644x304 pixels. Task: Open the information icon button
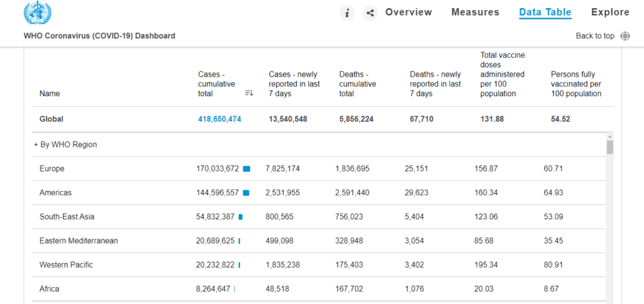(x=347, y=13)
